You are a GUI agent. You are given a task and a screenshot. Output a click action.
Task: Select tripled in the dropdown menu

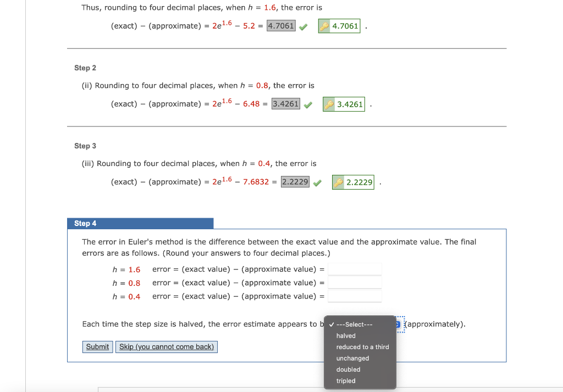[345, 380]
